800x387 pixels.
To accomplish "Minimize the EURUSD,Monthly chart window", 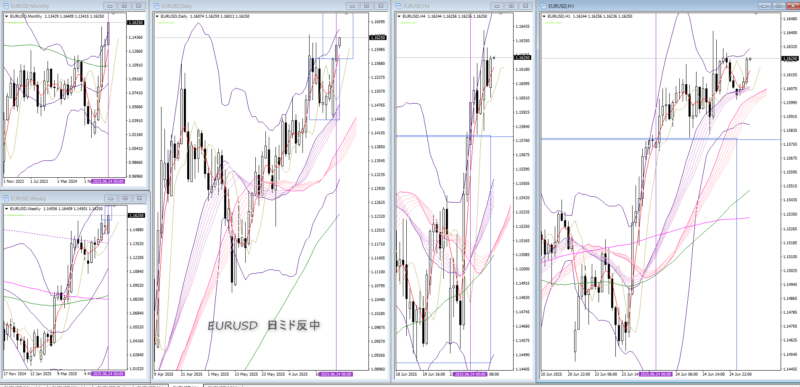I will coord(110,6).
